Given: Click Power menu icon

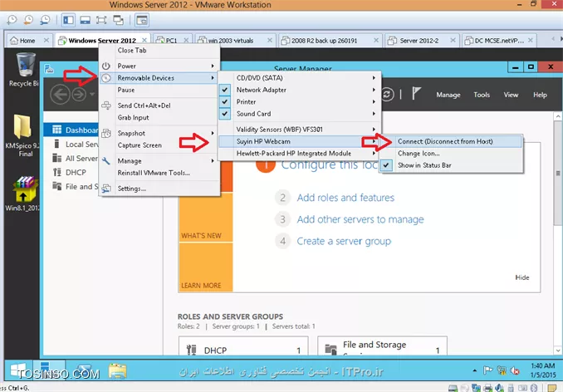Looking at the screenshot, I should tap(106, 66).
